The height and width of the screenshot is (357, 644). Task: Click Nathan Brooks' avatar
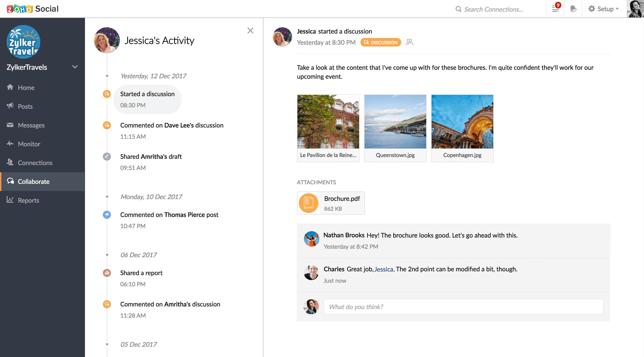pyautogui.click(x=311, y=239)
